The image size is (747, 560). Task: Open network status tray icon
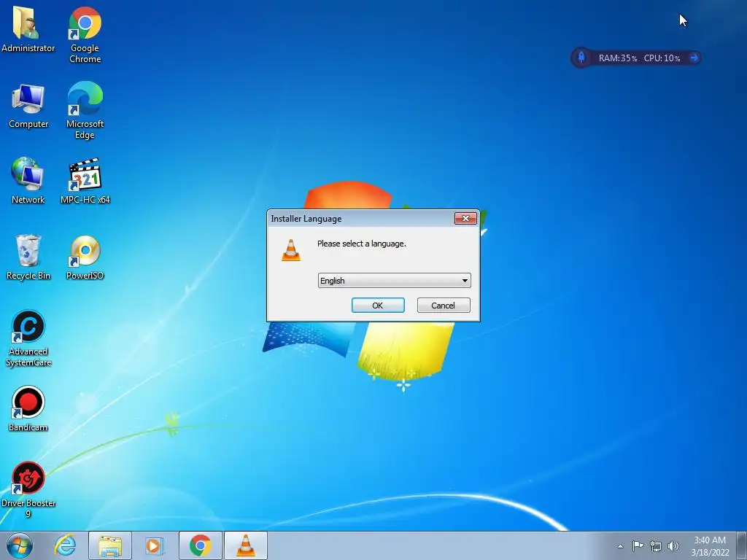click(x=656, y=546)
